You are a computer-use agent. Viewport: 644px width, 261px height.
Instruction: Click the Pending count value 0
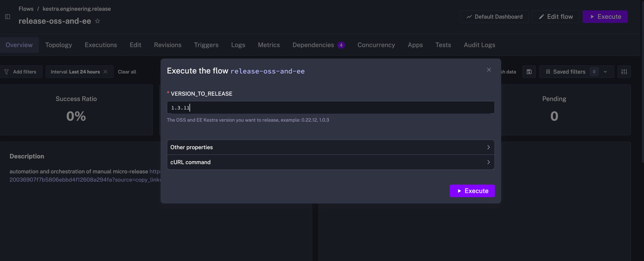[554, 116]
